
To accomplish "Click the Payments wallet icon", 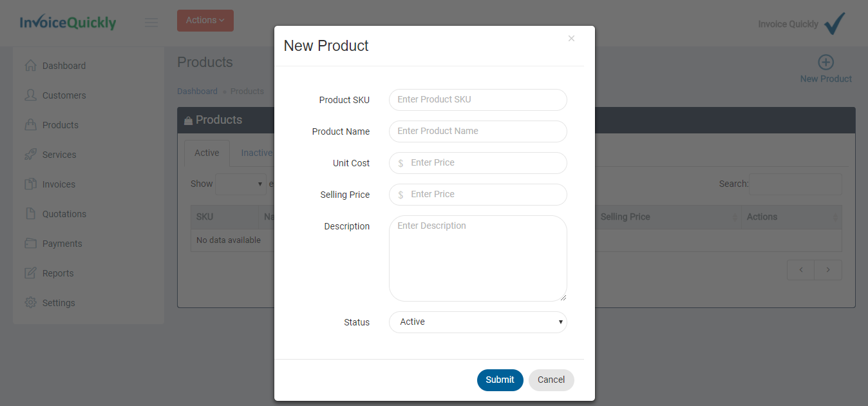I will (x=30, y=244).
